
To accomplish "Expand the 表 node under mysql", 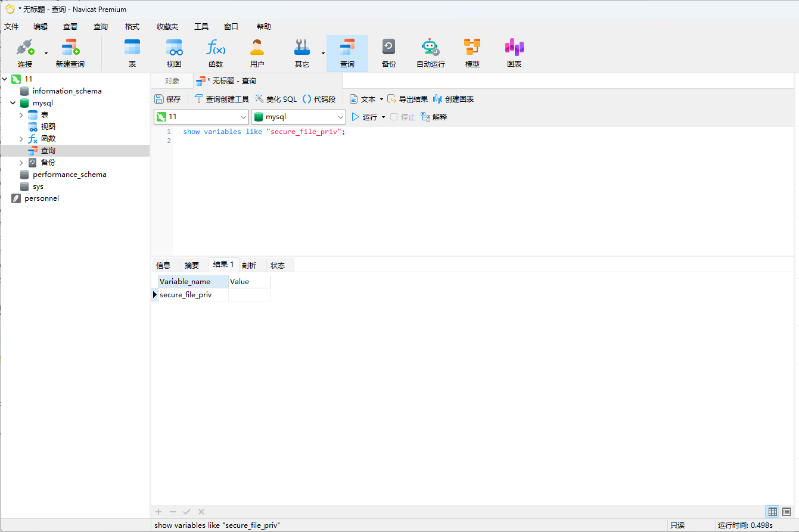I will [21, 115].
